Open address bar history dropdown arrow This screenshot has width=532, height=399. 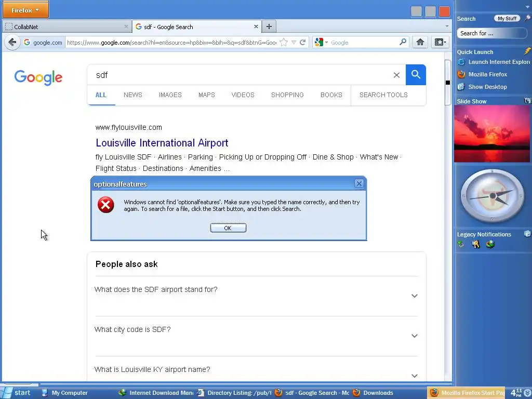(x=294, y=43)
